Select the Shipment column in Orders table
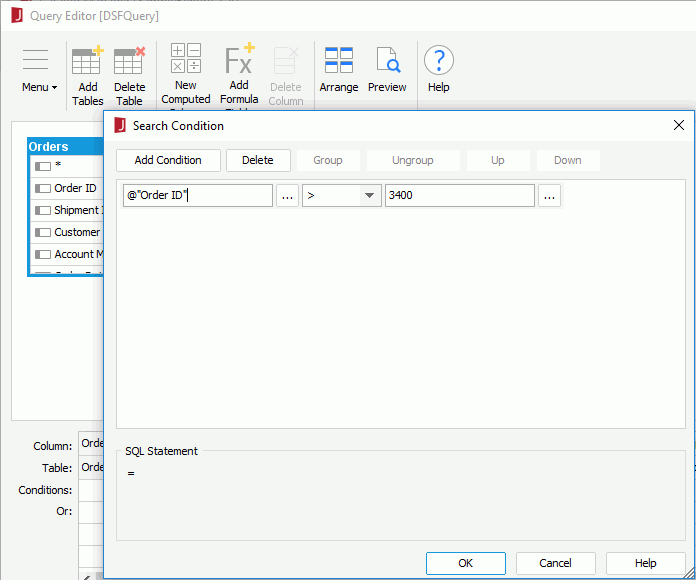The width and height of the screenshot is (696, 580). (x=67, y=210)
